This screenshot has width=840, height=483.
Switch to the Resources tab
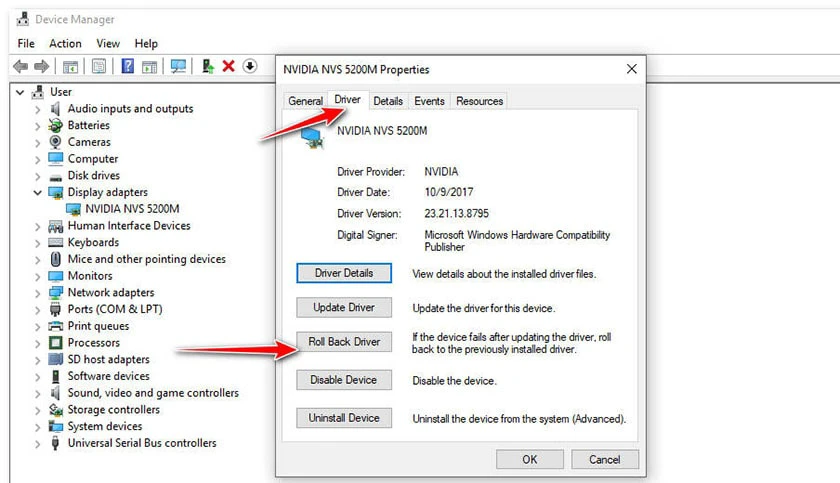pos(479,101)
